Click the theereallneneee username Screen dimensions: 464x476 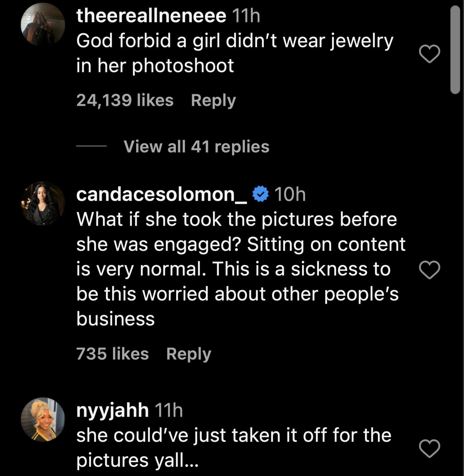151,16
